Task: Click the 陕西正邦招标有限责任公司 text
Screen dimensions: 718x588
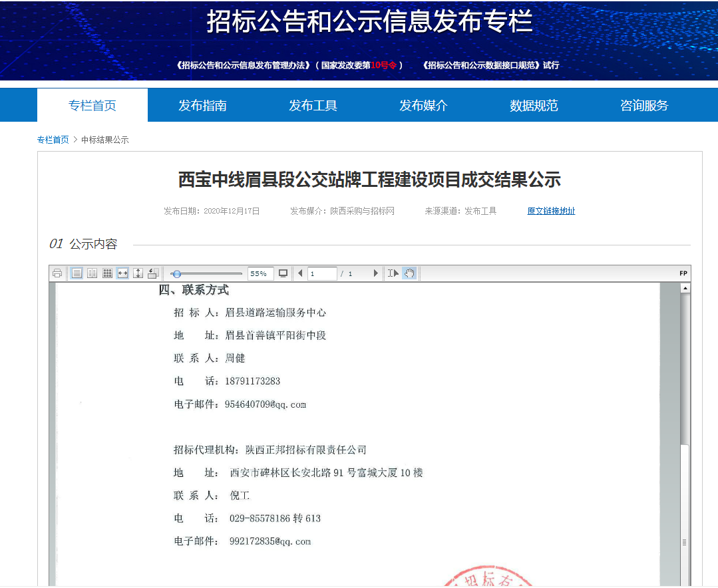Action: [x=306, y=450]
